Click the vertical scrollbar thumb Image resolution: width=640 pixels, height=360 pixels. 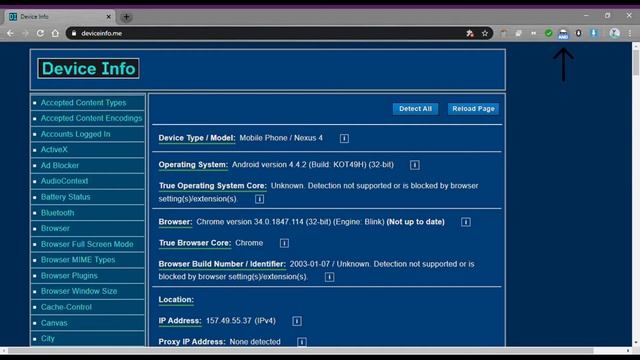[636, 62]
